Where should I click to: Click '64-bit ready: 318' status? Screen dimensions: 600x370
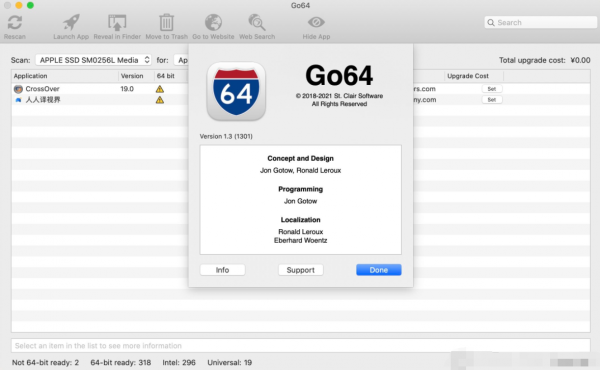[x=121, y=362]
